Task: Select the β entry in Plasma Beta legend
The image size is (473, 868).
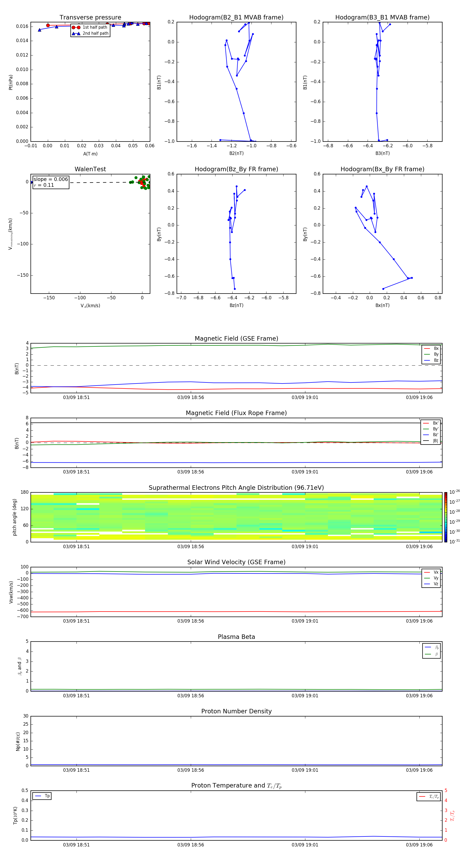Action: click(431, 654)
